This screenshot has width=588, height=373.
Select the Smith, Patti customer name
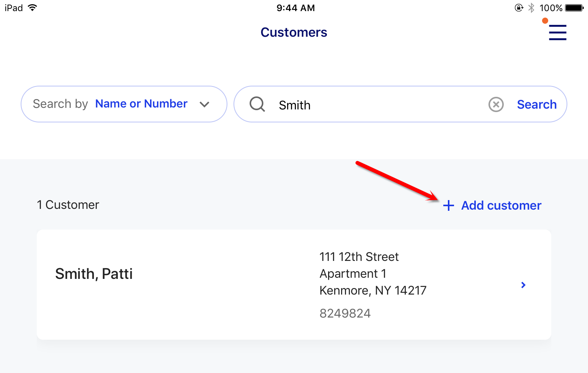94,274
